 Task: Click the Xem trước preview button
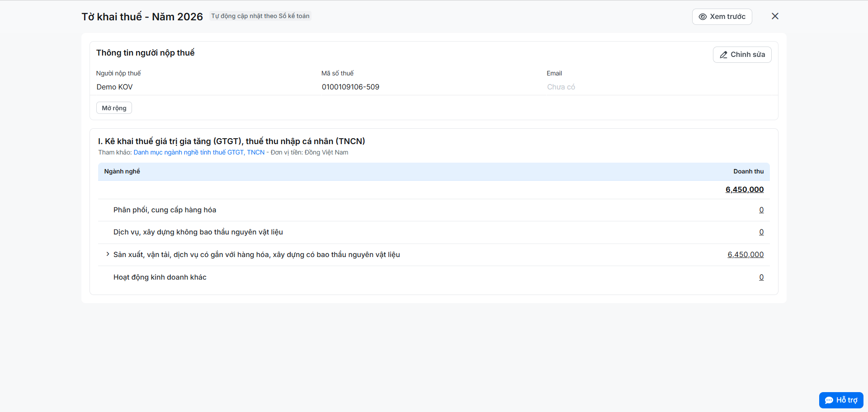[x=722, y=17]
